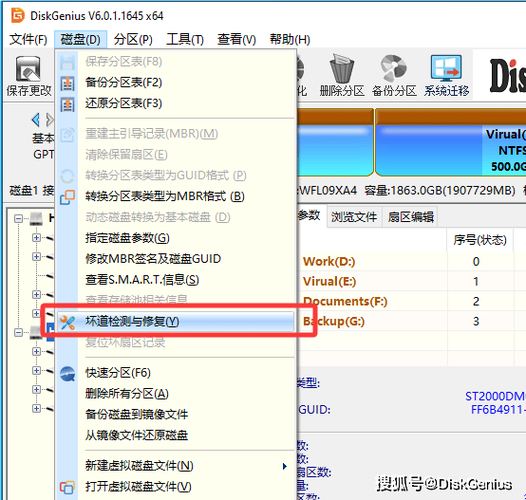Click the 容量:1863.0GB(1907729MB) text
Viewport: 526px width, 500px height.
[x=440, y=191]
